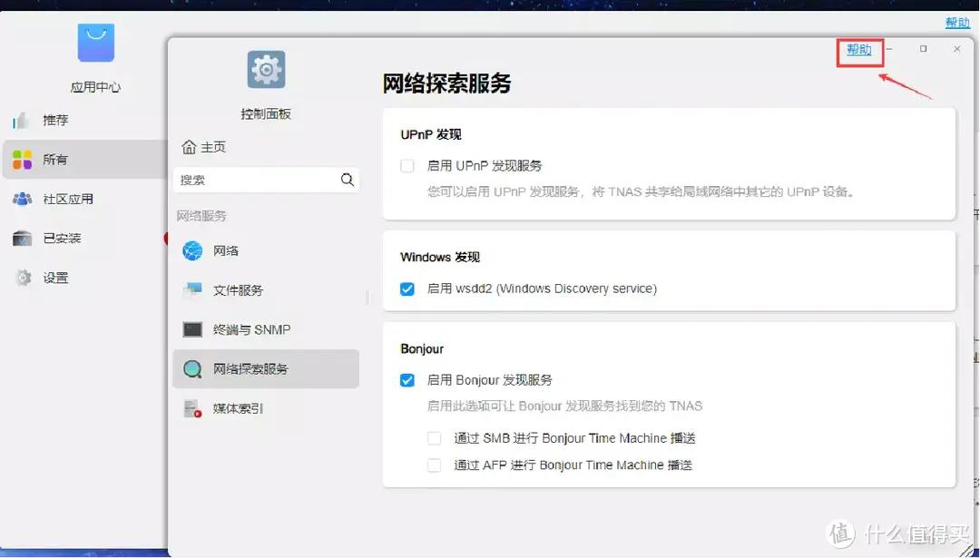
Task: Click the 媒体索引 document icon
Action: [x=192, y=408]
